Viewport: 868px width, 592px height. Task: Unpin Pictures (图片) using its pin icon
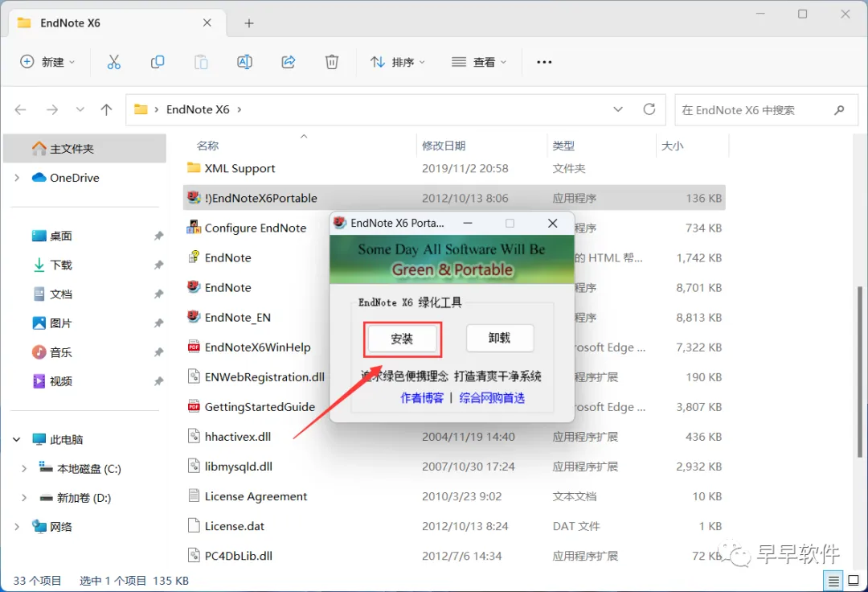(158, 323)
